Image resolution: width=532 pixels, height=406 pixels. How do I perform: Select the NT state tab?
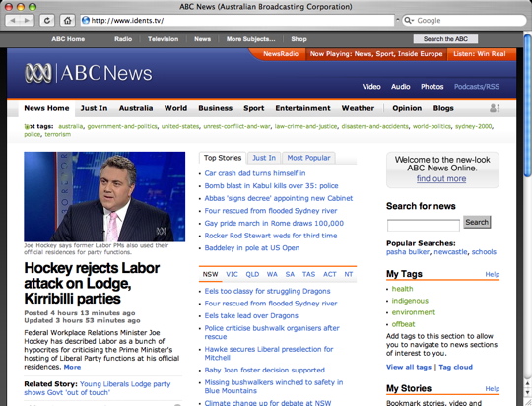[x=349, y=274]
